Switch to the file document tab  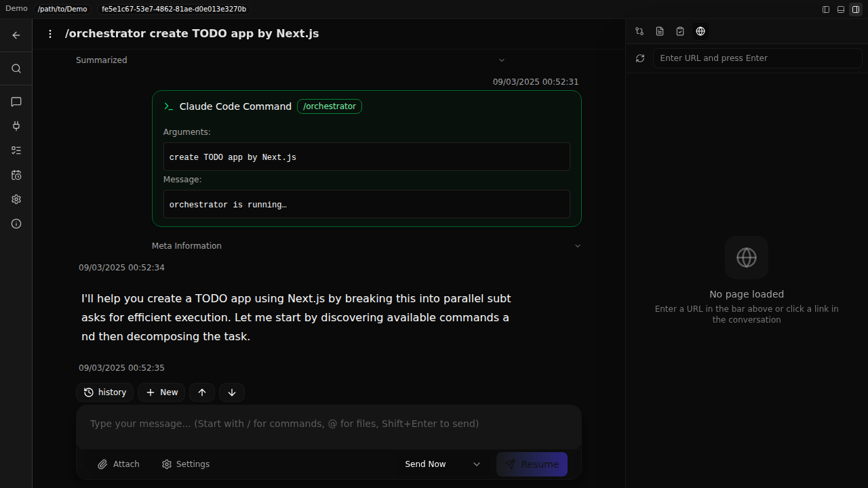click(x=660, y=31)
